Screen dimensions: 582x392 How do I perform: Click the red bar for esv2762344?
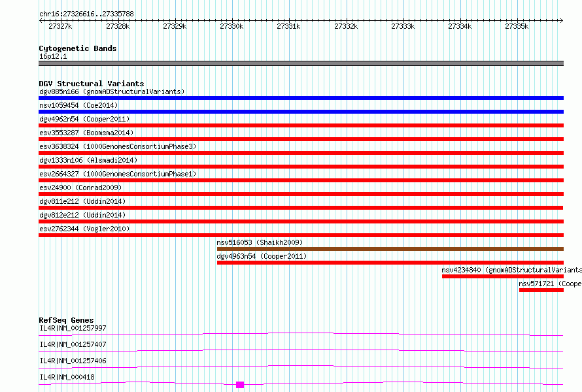pyautogui.click(x=301, y=235)
